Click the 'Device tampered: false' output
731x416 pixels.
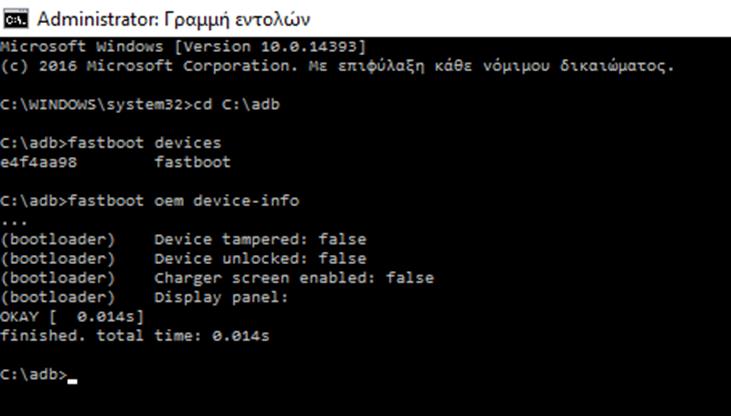(x=260, y=239)
